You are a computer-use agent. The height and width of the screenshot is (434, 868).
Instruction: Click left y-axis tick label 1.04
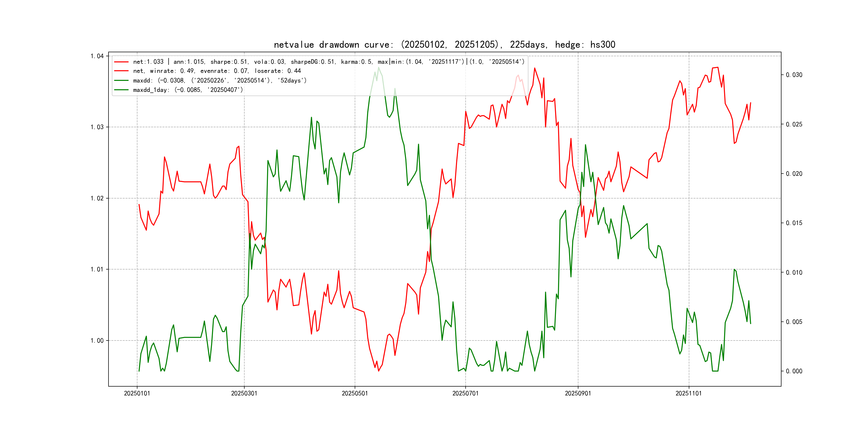pyautogui.click(x=97, y=56)
